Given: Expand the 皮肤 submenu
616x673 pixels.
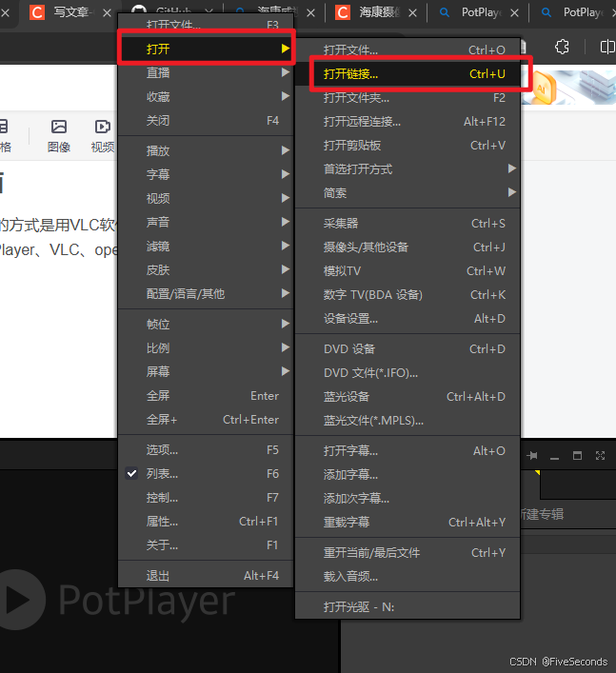Looking at the screenshot, I should click(x=206, y=270).
